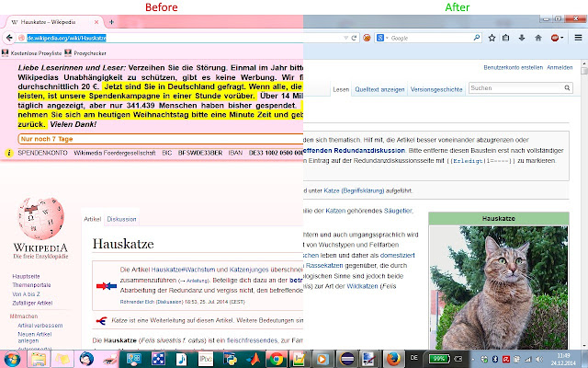588x368 pixels.
Task: Open the Eclipse taskbar icon
Action: pos(347,360)
